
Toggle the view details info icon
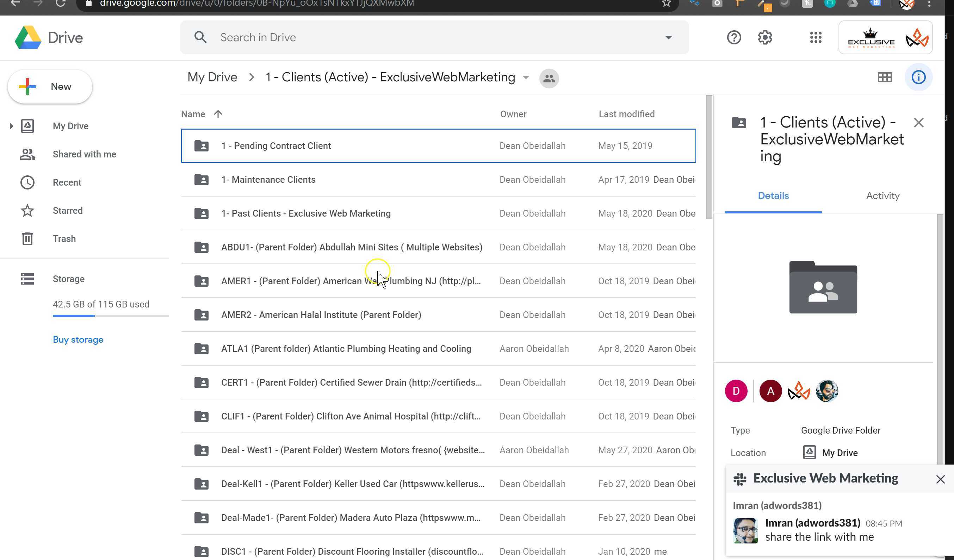pos(918,77)
